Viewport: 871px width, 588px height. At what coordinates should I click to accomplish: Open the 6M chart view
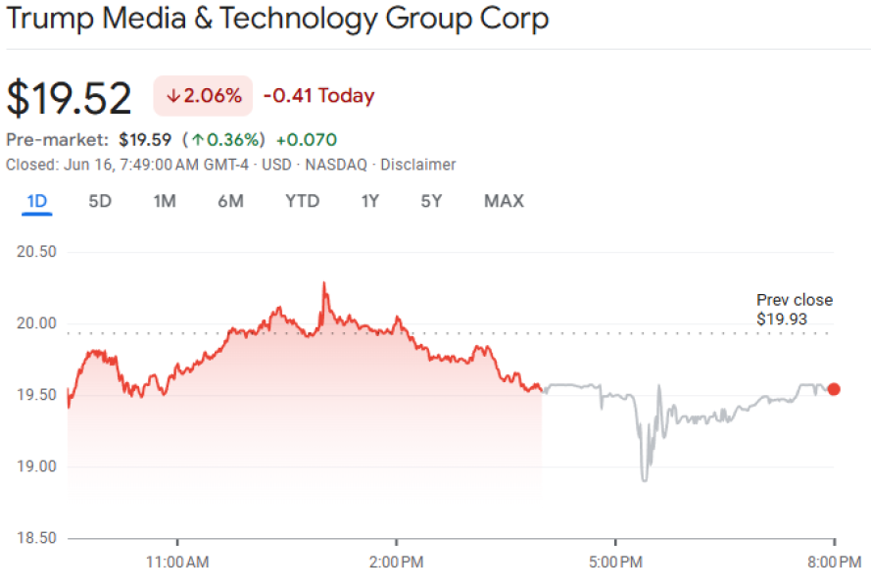pyautogui.click(x=230, y=202)
